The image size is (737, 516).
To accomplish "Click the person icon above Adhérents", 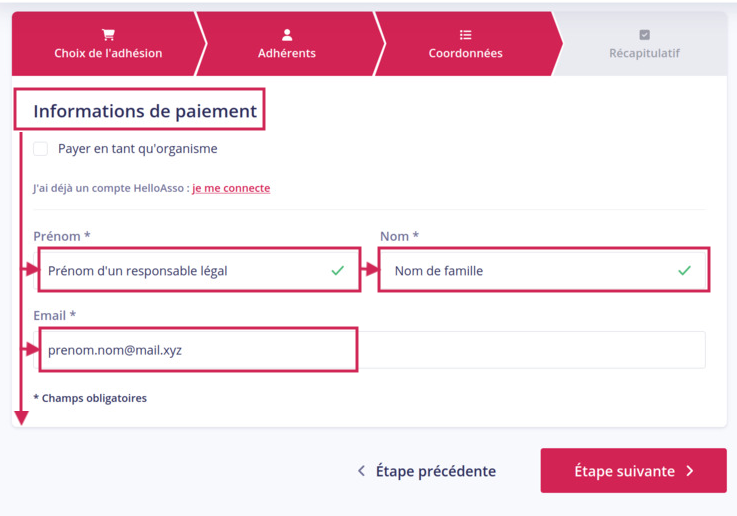I will (x=287, y=35).
